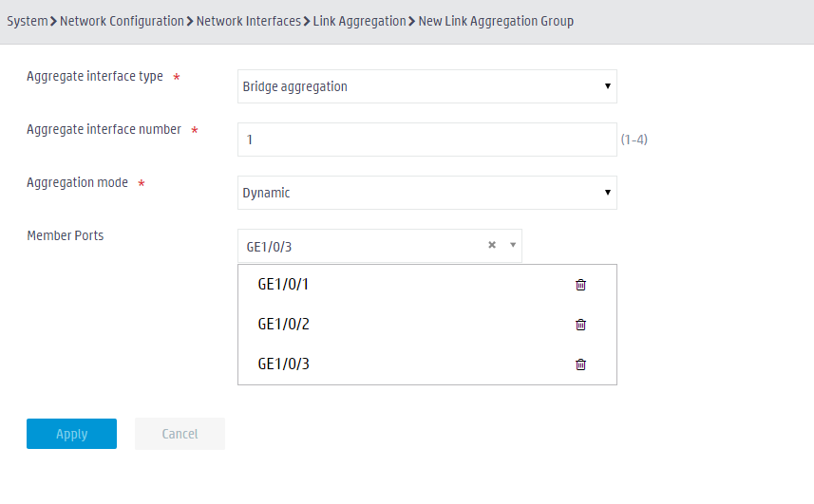Go to System in the breadcrumb
This screenshot has height=504, width=814.
27,21
